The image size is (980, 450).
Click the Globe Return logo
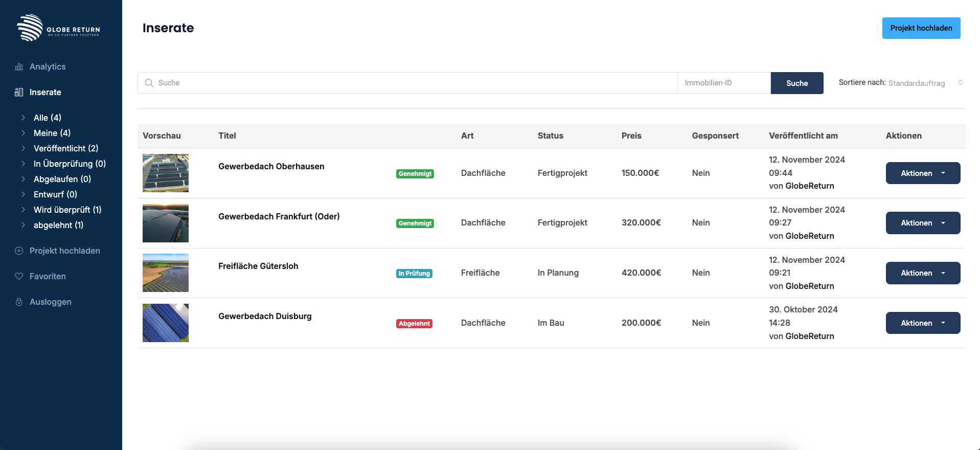pyautogui.click(x=58, y=28)
